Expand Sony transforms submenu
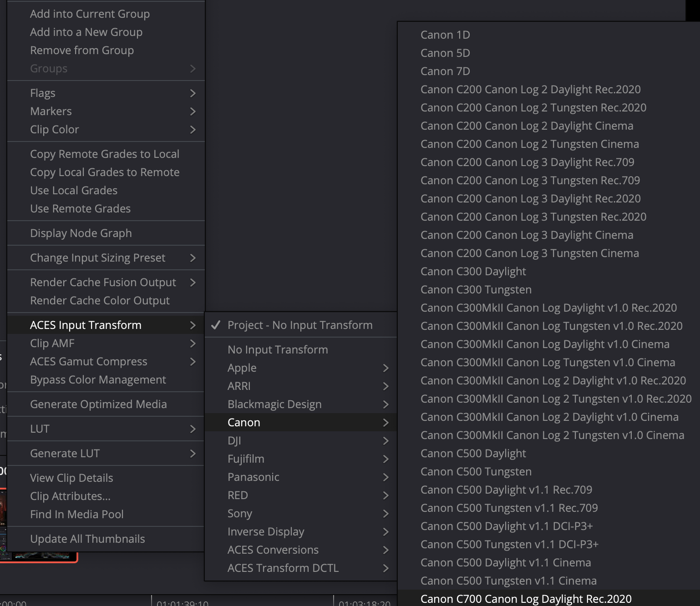The height and width of the screenshot is (606, 700). [301, 513]
